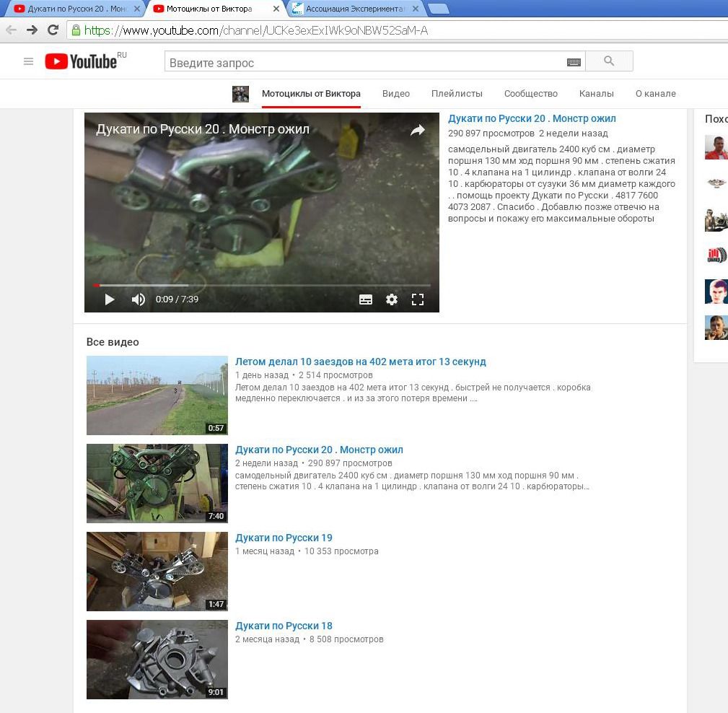The height and width of the screenshot is (713, 728).
Task: Focus the Введите запрос search field
Action: (364, 63)
